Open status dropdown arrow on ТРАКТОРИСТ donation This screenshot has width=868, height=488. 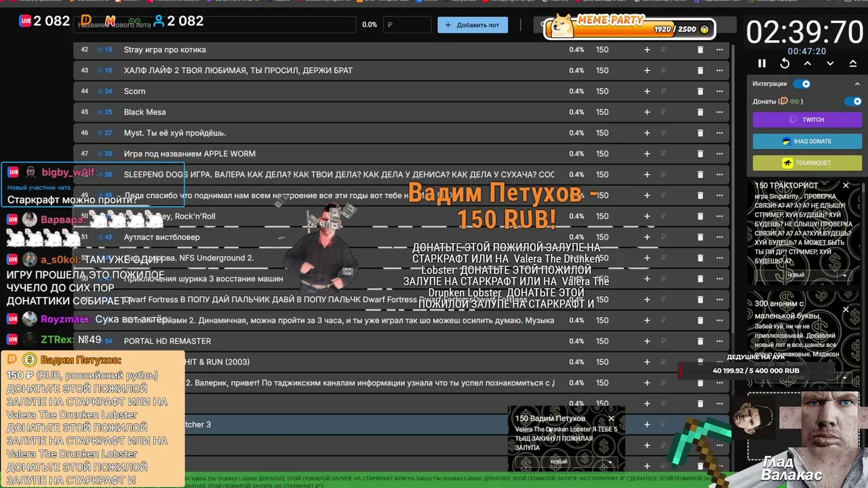point(844,275)
